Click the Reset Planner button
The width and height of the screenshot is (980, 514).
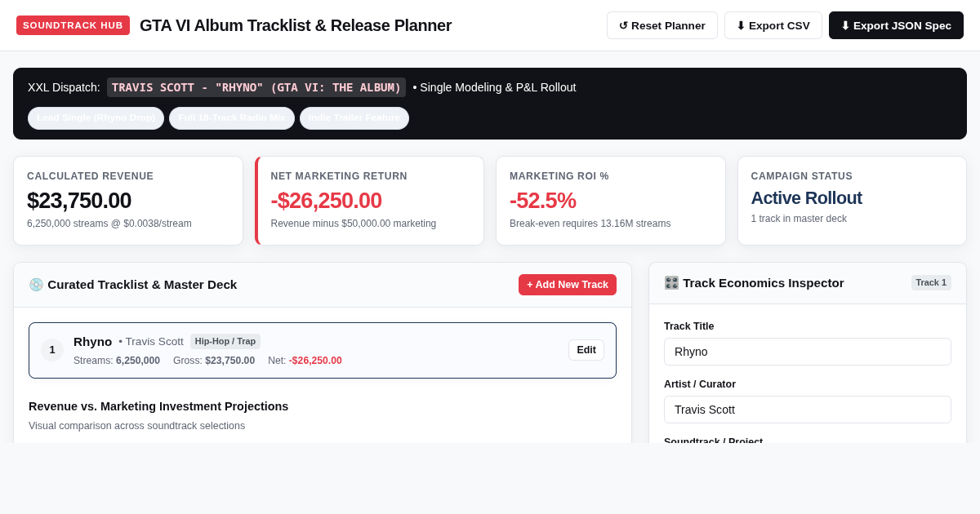click(661, 25)
